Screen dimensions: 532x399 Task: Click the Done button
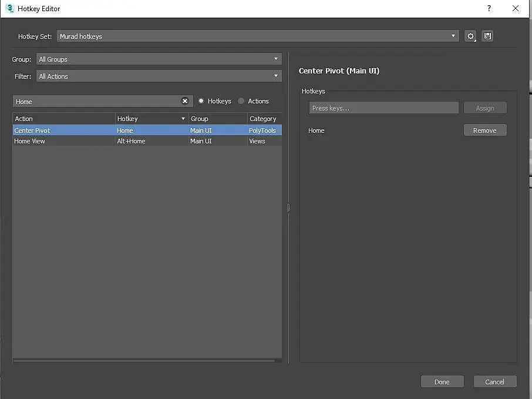tap(442, 382)
